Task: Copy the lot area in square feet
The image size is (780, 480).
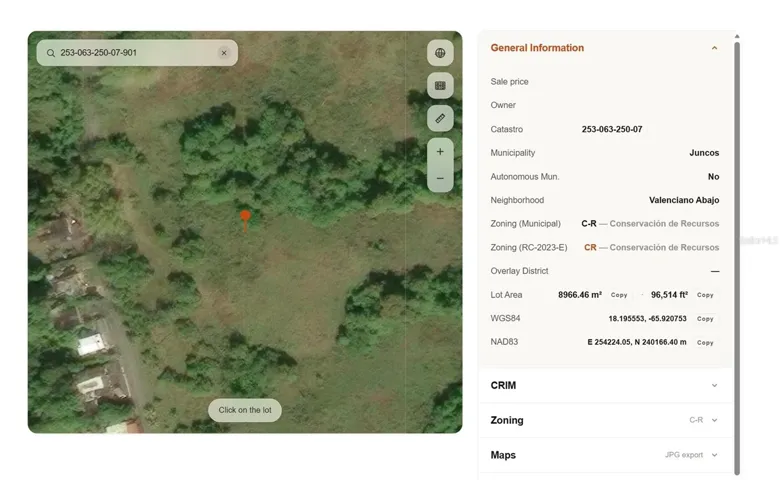Action: [705, 295]
